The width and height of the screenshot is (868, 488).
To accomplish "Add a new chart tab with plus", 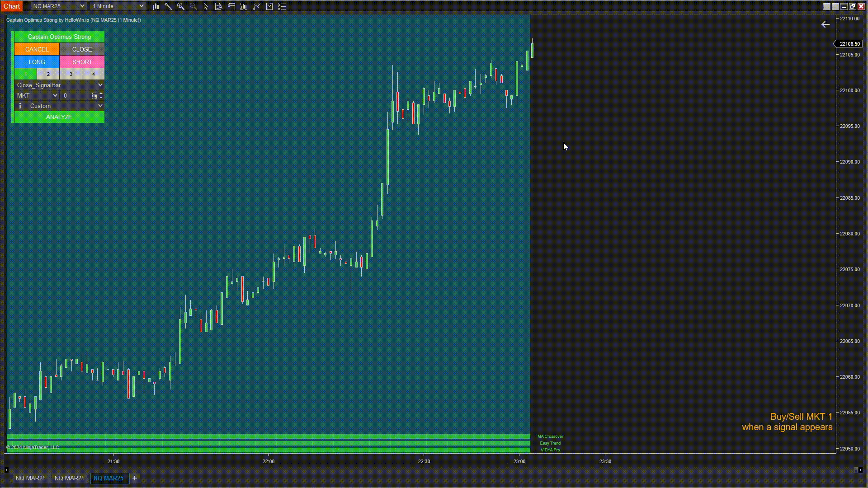I will (135, 478).
